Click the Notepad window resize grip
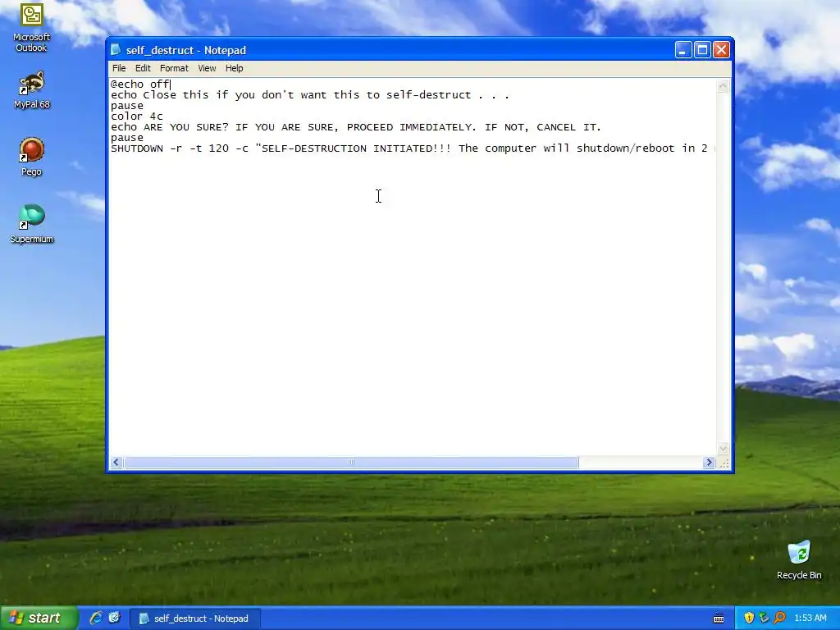This screenshot has height=630, width=840. (724, 463)
